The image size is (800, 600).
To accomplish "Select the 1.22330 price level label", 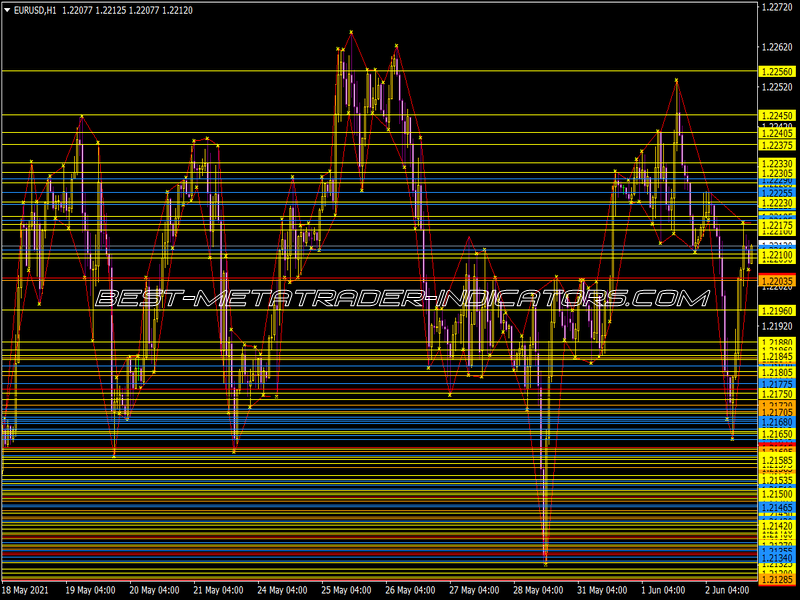I will [x=777, y=163].
